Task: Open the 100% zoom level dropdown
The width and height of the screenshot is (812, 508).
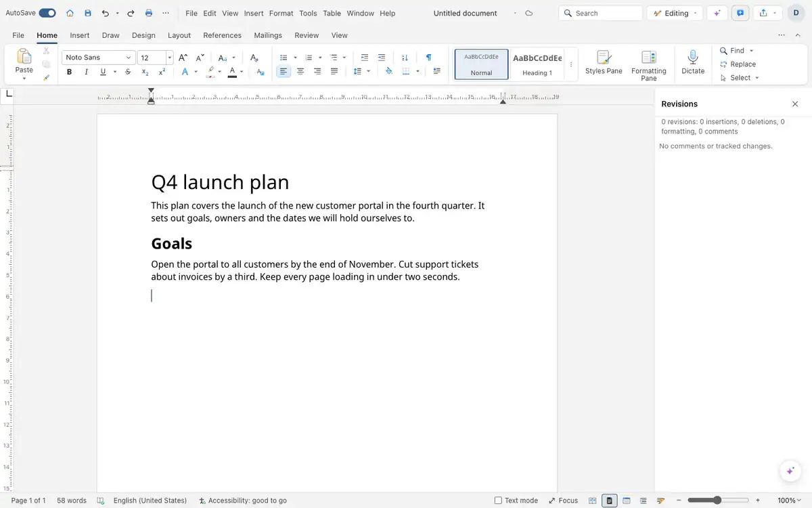Action: 789,501
